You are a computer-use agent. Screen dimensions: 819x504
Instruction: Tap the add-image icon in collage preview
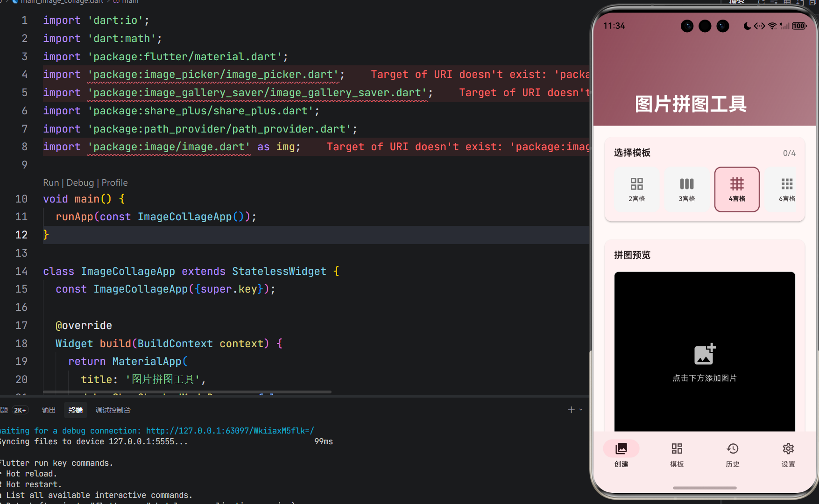(x=705, y=354)
